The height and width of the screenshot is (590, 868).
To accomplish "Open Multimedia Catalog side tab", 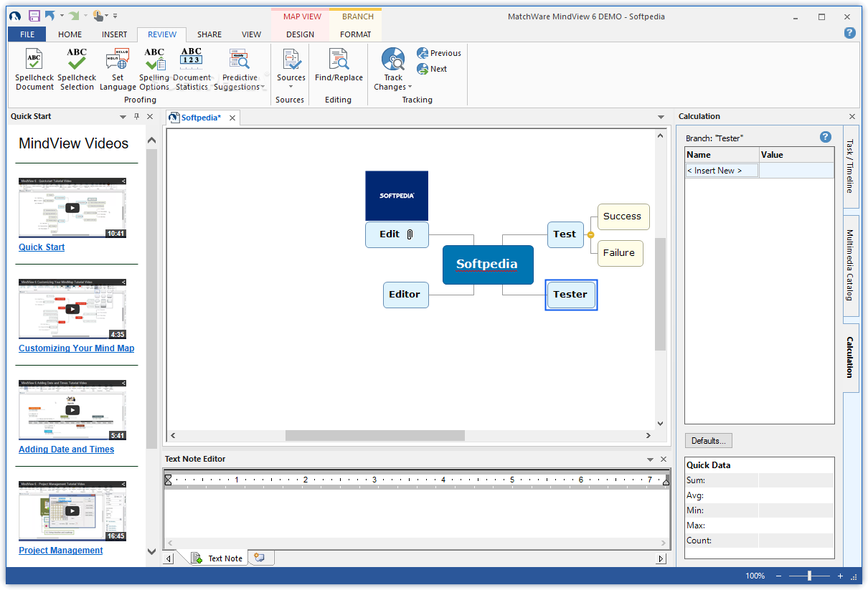I will click(851, 265).
